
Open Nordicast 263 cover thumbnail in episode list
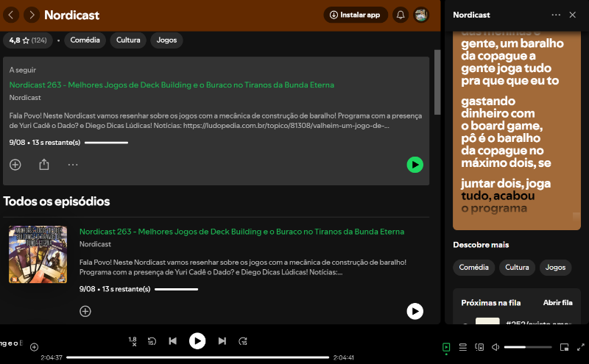[x=38, y=254]
